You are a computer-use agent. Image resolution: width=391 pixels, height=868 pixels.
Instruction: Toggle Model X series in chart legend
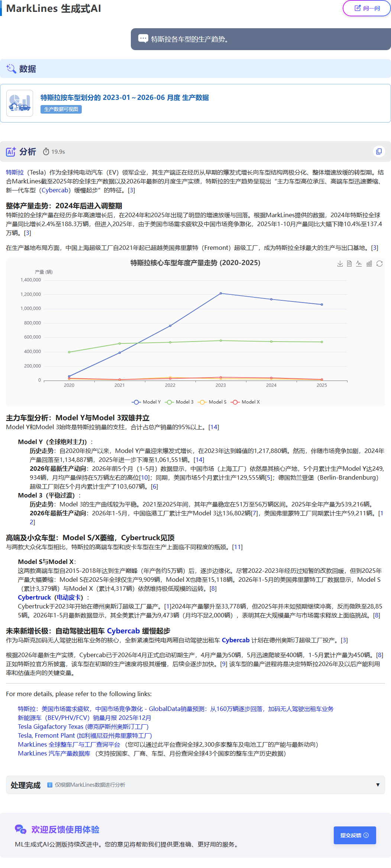tap(245, 402)
